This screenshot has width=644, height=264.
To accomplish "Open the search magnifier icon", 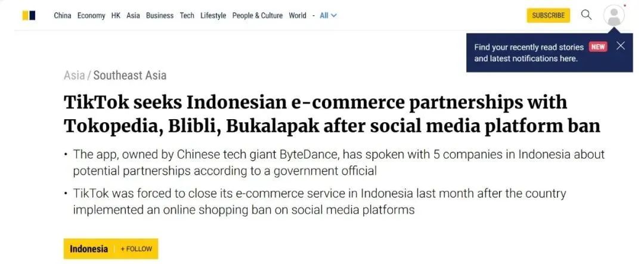I will click(x=587, y=15).
